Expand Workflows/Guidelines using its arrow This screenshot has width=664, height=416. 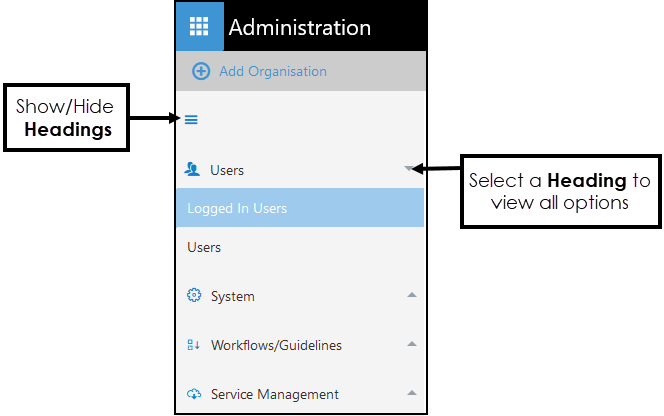tap(411, 344)
